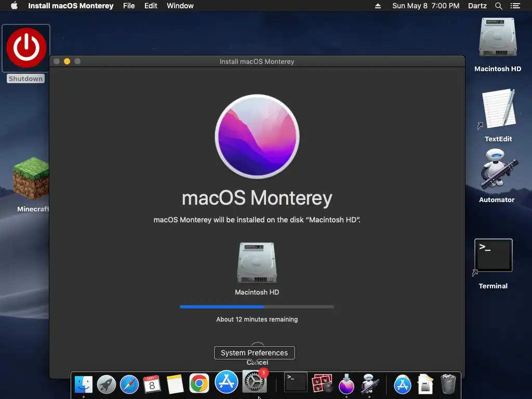Open the Calendar icon showing May 8
This screenshot has height=399, width=532.
click(152, 384)
